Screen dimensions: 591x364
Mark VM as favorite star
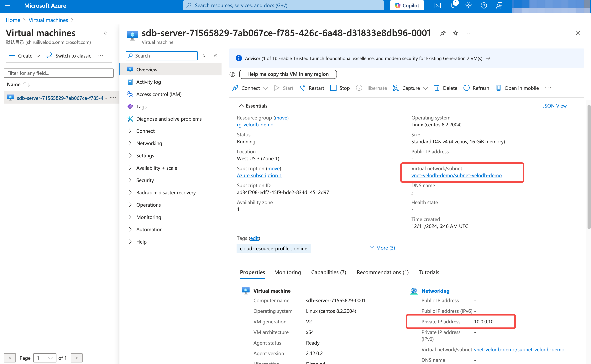[455, 33]
